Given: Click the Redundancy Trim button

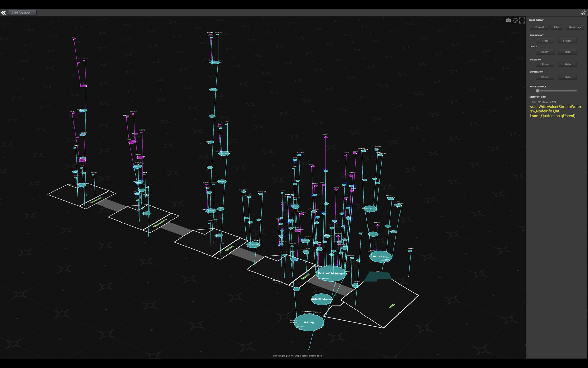Looking at the screenshot, I should (545, 41).
